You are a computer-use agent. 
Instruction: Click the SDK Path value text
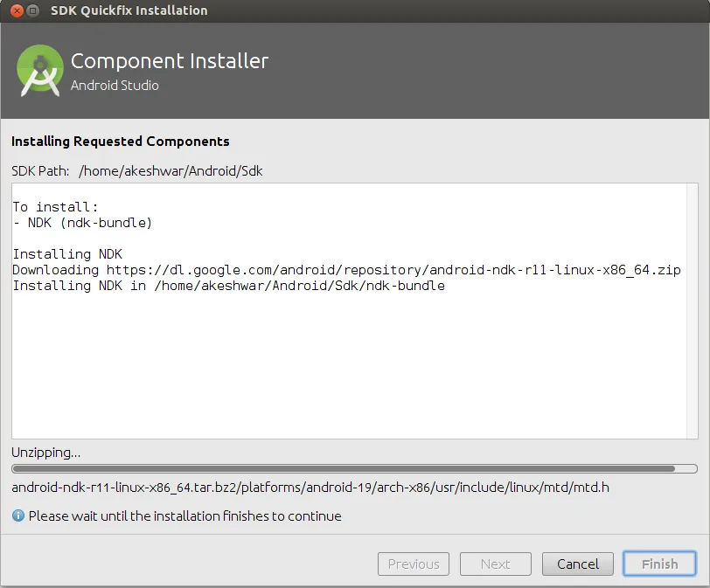171,171
